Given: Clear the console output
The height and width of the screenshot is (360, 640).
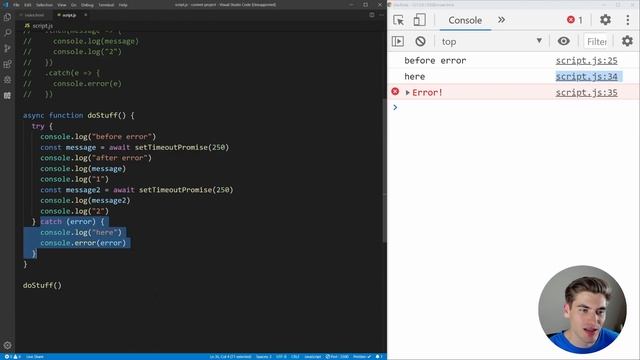Looking at the screenshot, I should [x=420, y=41].
